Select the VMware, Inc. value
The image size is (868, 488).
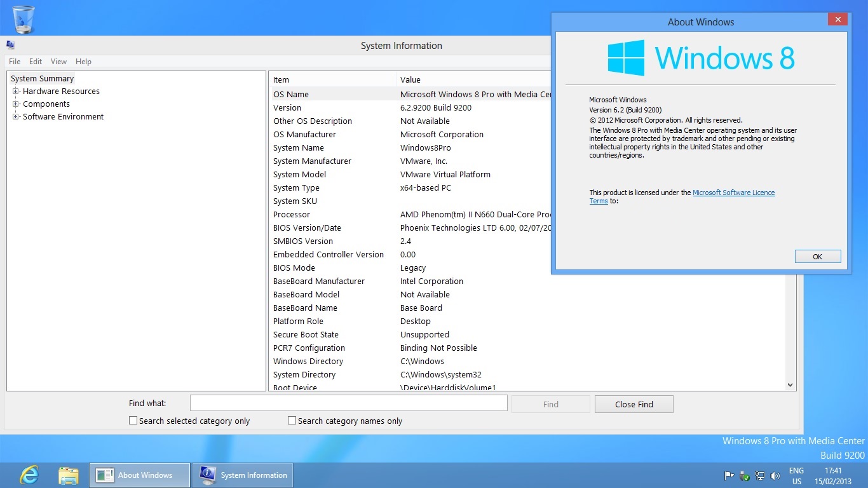point(424,161)
